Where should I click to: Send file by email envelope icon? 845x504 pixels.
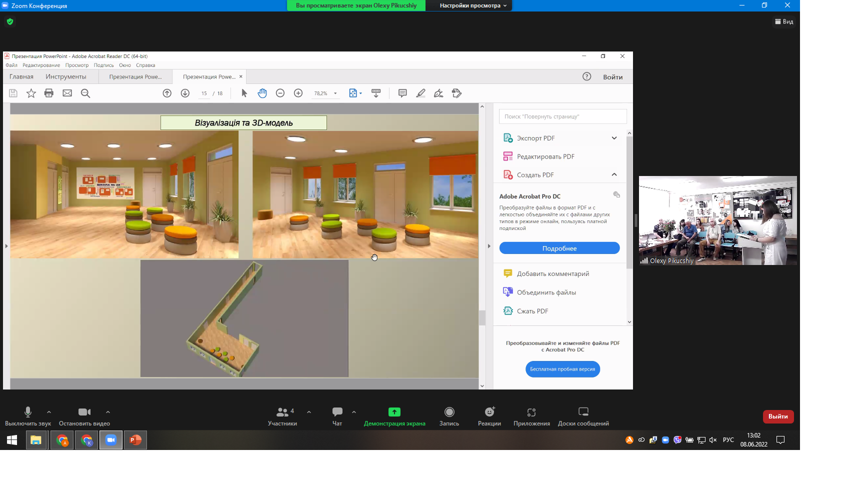pyautogui.click(x=67, y=93)
